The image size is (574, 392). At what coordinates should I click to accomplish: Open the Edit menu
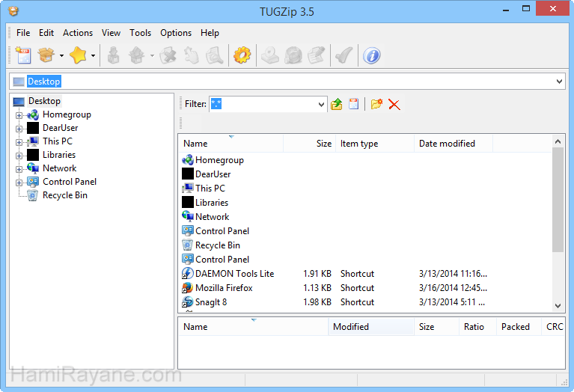coord(46,33)
